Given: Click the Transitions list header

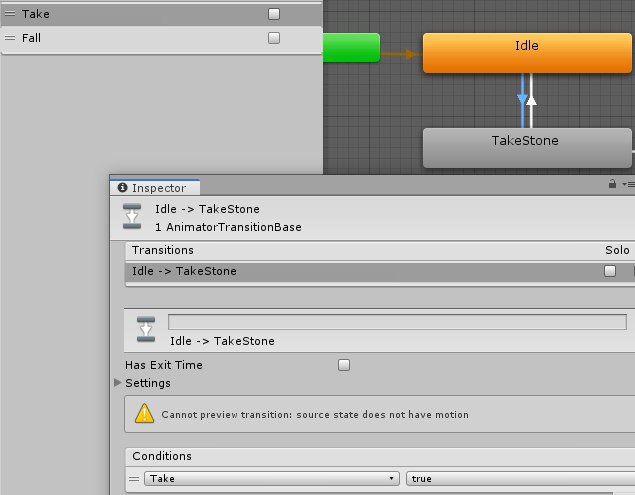Looking at the screenshot, I should click(163, 250).
